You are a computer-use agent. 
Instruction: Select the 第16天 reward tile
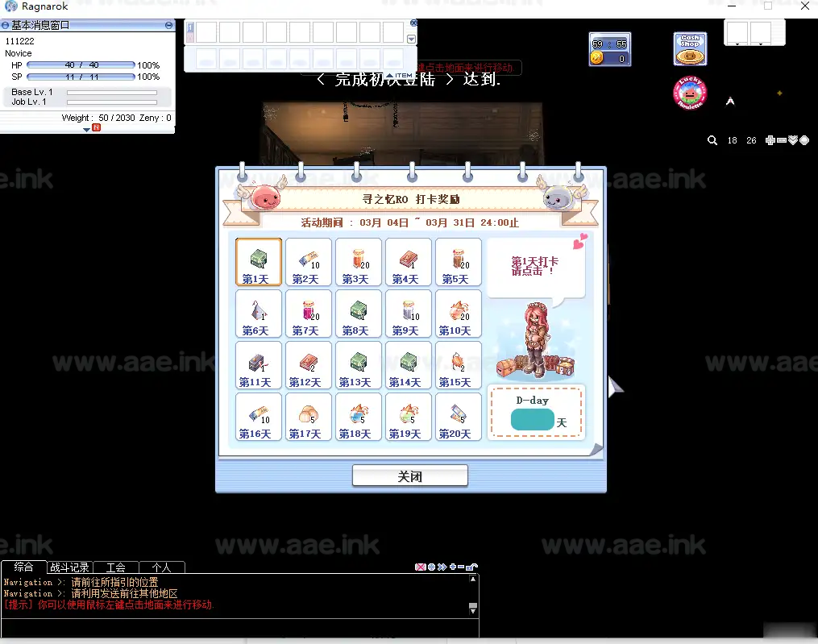click(x=258, y=417)
